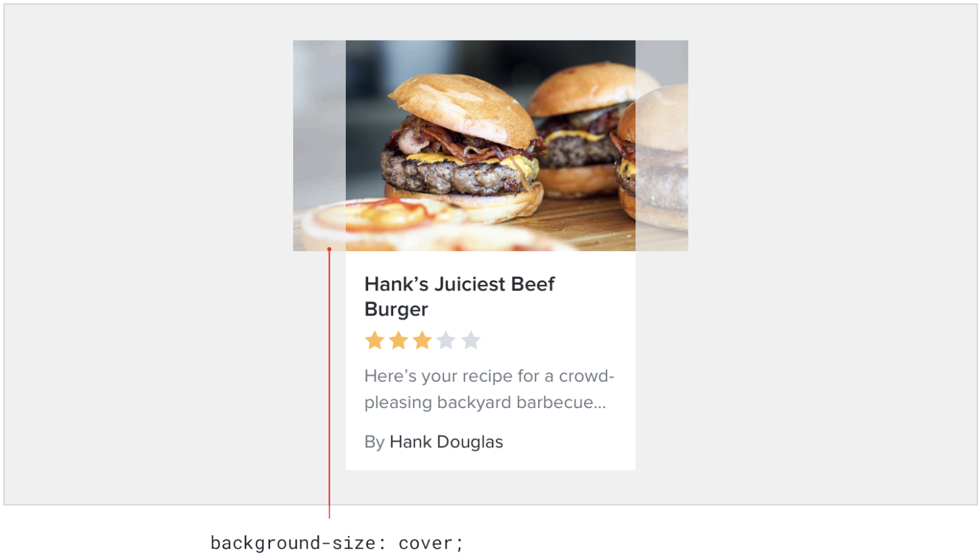Click the faded right overflow of image
Screen dimensions: 980x559
tap(662, 146)
